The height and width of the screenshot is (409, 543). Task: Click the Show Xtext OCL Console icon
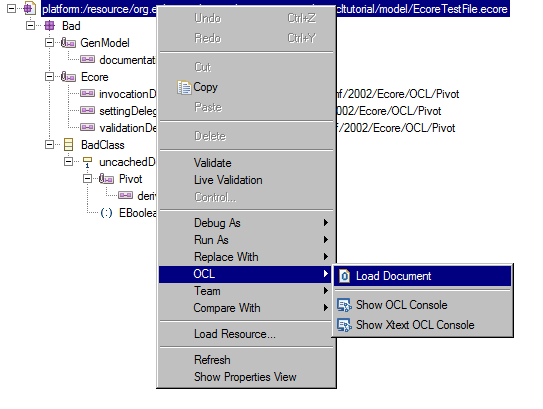click(344, 325)
